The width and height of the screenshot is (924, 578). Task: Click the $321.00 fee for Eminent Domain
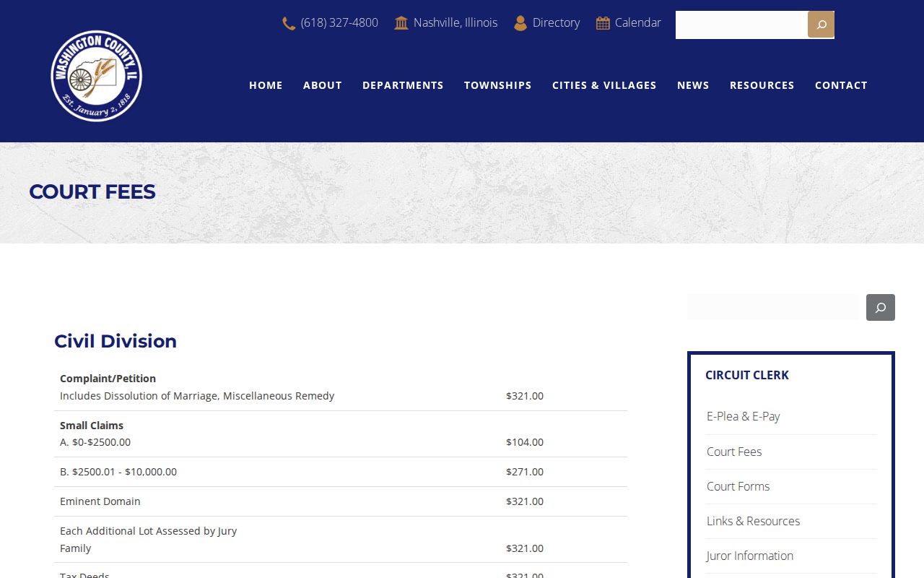click(x=525, y=501)
